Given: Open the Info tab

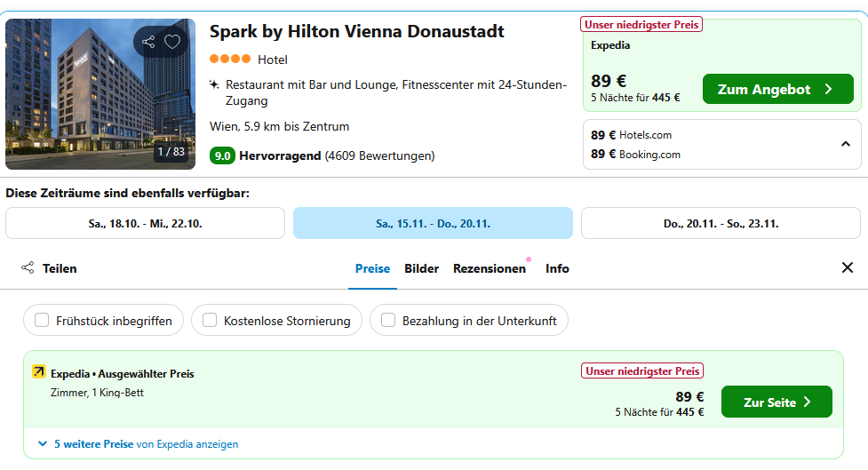Looking at the screenshot, I should (557, 268).
